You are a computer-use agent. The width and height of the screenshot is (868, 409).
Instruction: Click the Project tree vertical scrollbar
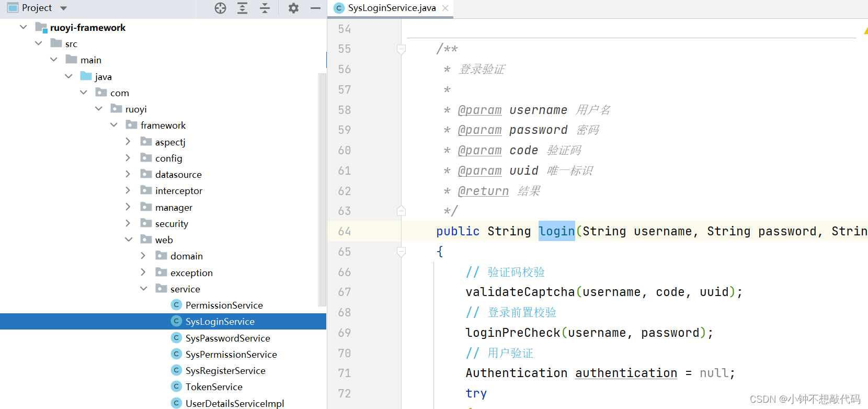322,189
